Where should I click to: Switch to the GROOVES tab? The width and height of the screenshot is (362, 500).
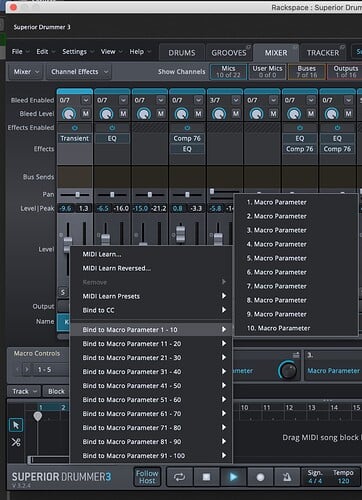pyautogui.click(x=229, y=53)
